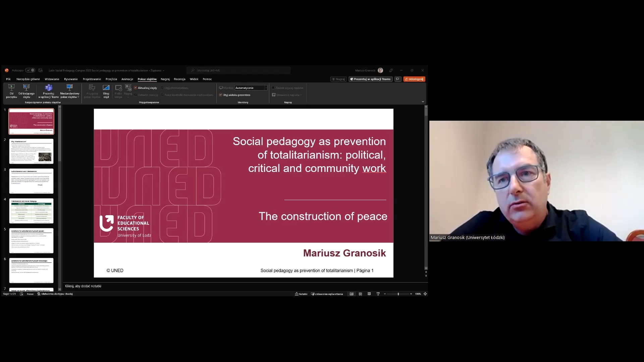Click Ułatwienia dostępu: zbadaj
This screenshot has height=362, width=644.
pos(55,294)
